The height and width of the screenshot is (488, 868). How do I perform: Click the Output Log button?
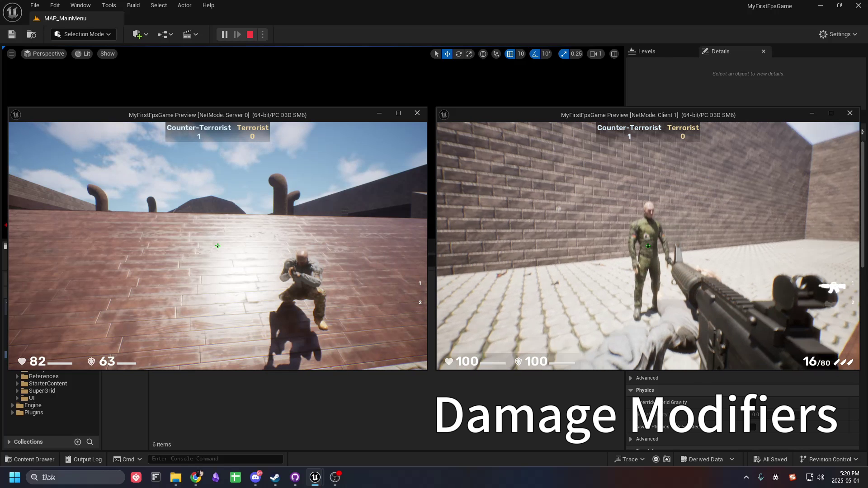pyautogui.click(x=84, y=459)
